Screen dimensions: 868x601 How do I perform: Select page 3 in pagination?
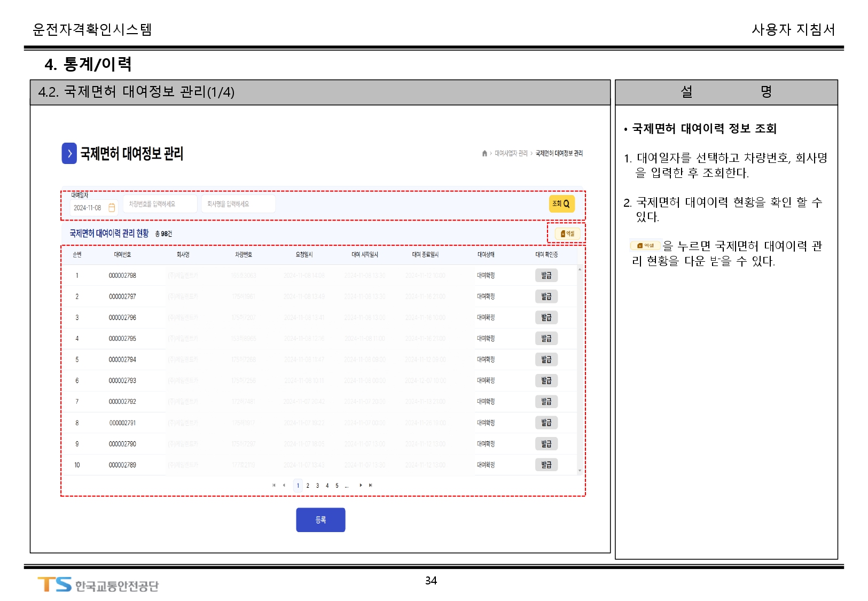(x=317, y=486)
